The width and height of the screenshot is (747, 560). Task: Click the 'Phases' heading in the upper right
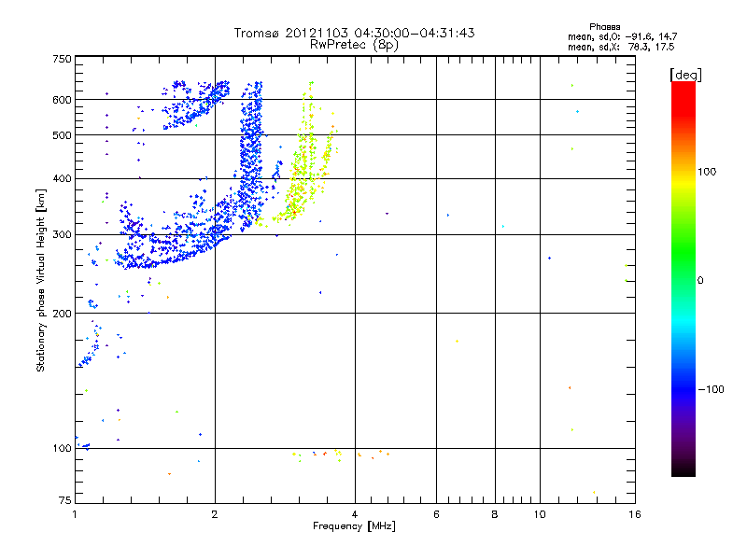(x=604, y=27)
